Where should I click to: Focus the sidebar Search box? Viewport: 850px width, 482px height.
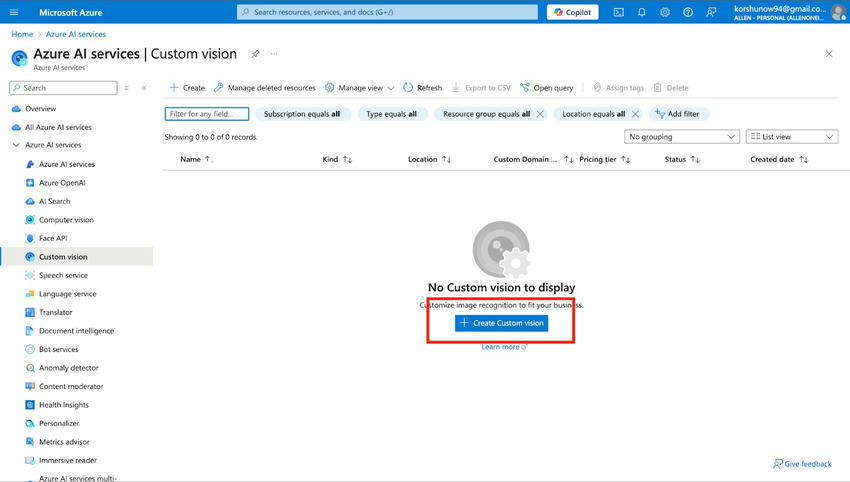click(63, 88)
